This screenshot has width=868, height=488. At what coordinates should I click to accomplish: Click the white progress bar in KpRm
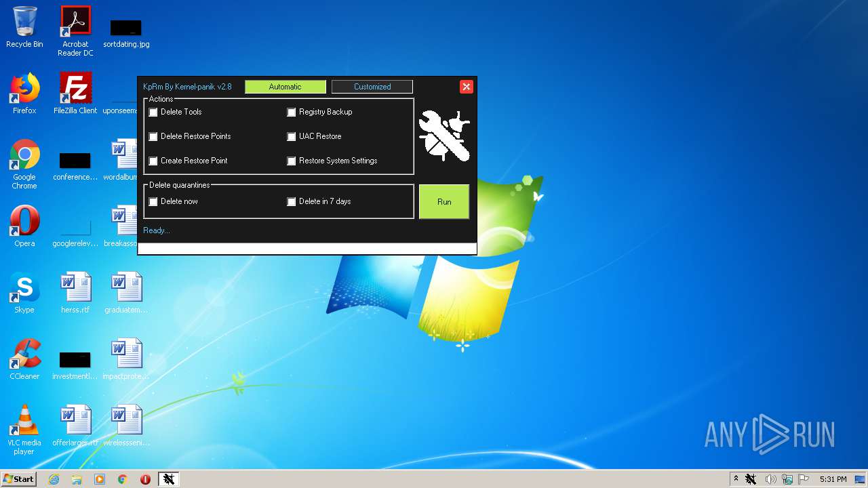click(307, 248)
